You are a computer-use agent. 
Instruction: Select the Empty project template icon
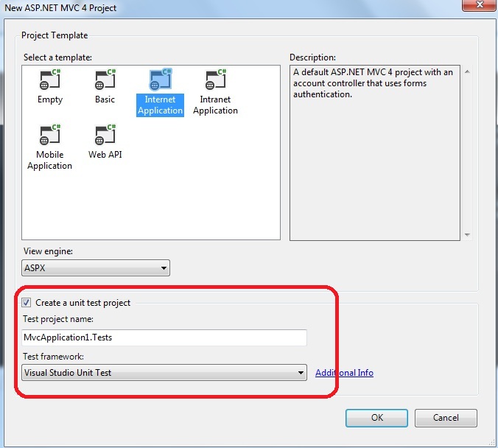coord(50,80)
